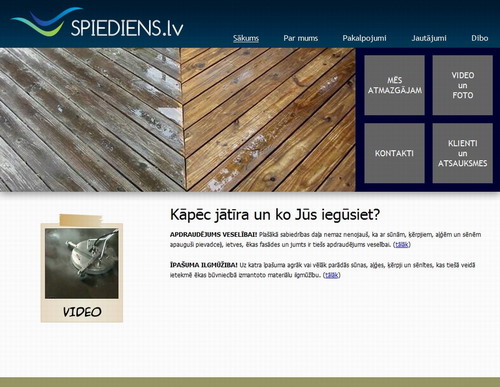Open the VIDEO polaroid thumbnail

pos(82,269)
